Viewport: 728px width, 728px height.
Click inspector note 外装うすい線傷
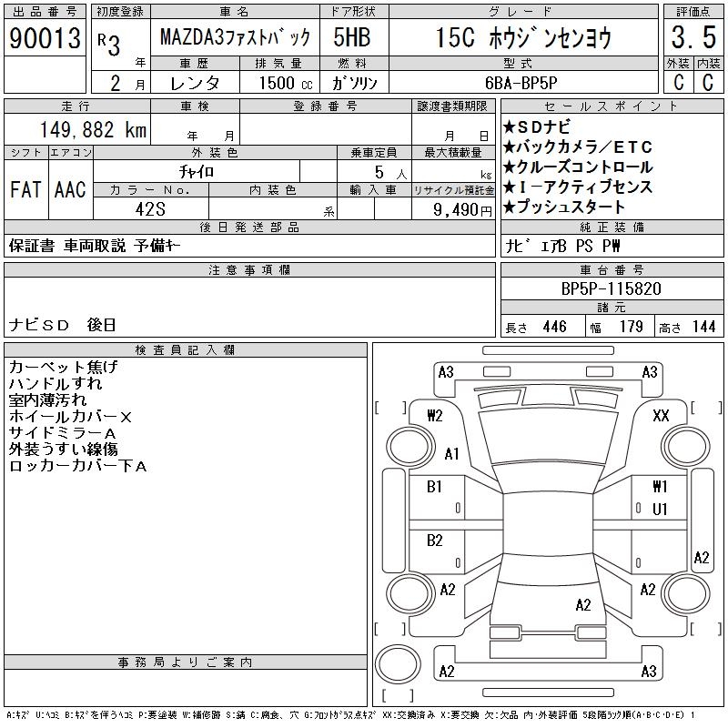63,449
